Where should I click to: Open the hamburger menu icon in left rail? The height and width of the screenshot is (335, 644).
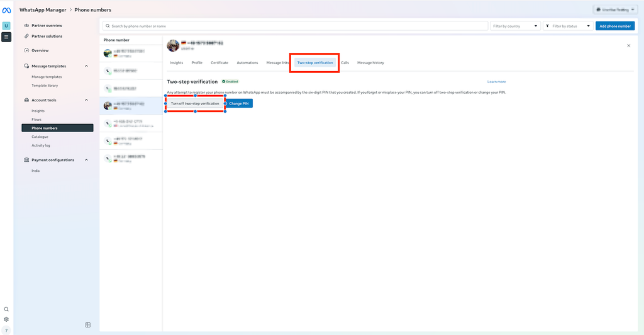[6, 37]
